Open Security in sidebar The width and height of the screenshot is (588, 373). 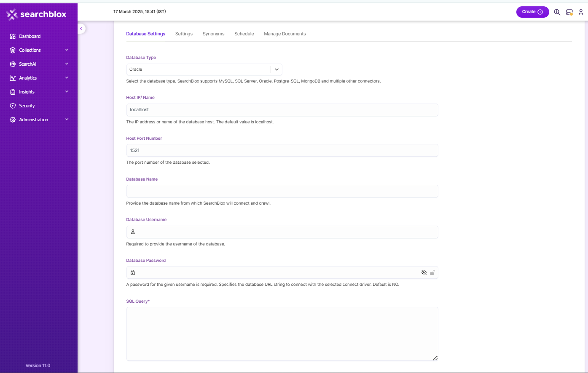pos(27,106)
